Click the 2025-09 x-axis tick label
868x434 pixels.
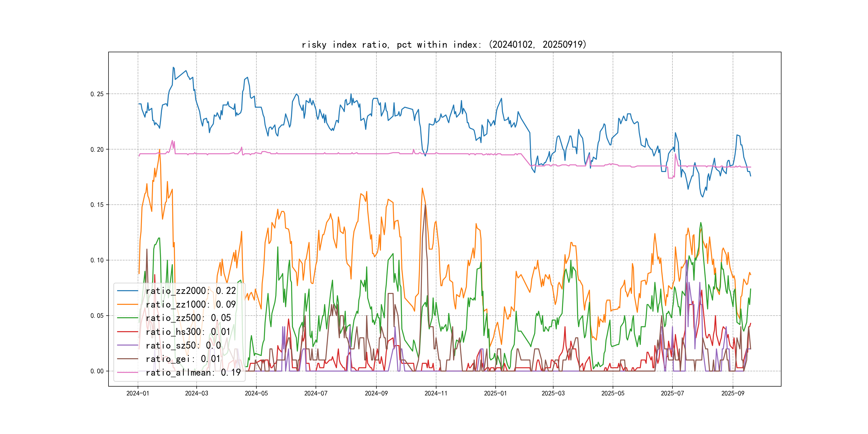coord(732,393)
